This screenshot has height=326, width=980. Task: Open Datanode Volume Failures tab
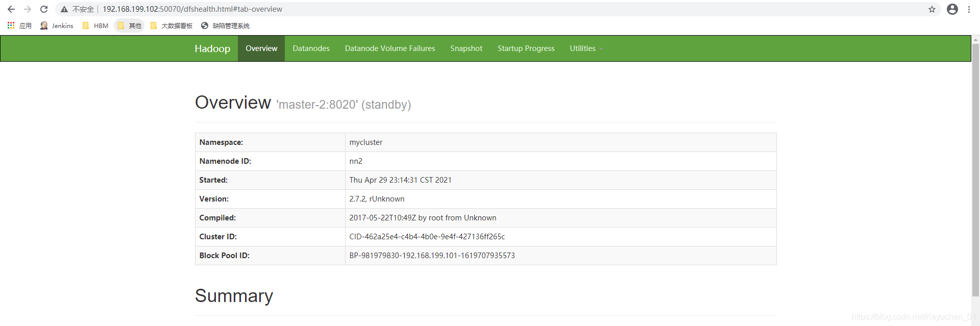tap(390, 48)
